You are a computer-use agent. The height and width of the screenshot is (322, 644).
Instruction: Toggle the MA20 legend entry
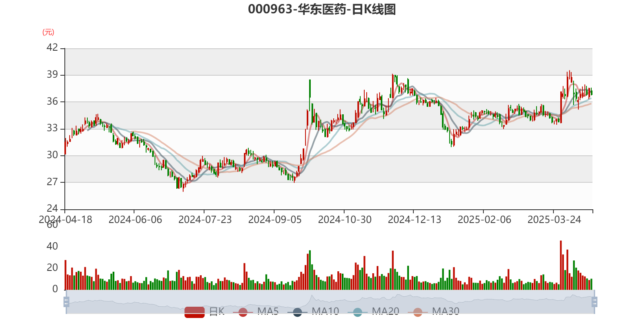coord(374,312)
